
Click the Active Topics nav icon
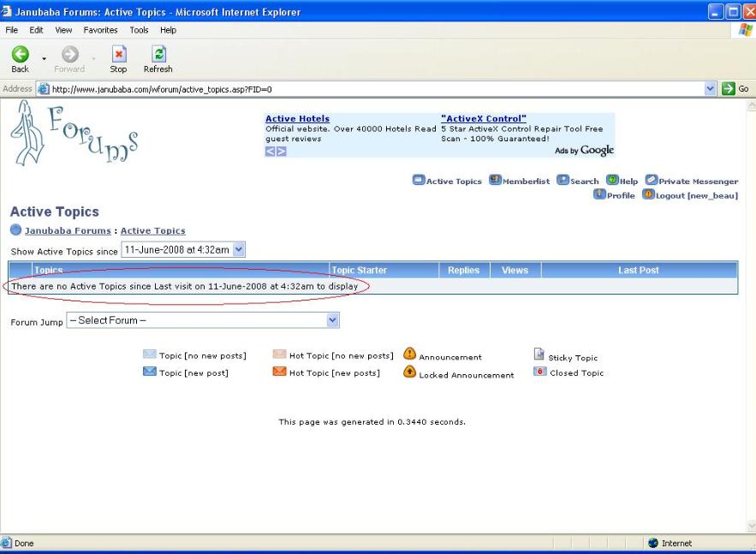(419, 180)
